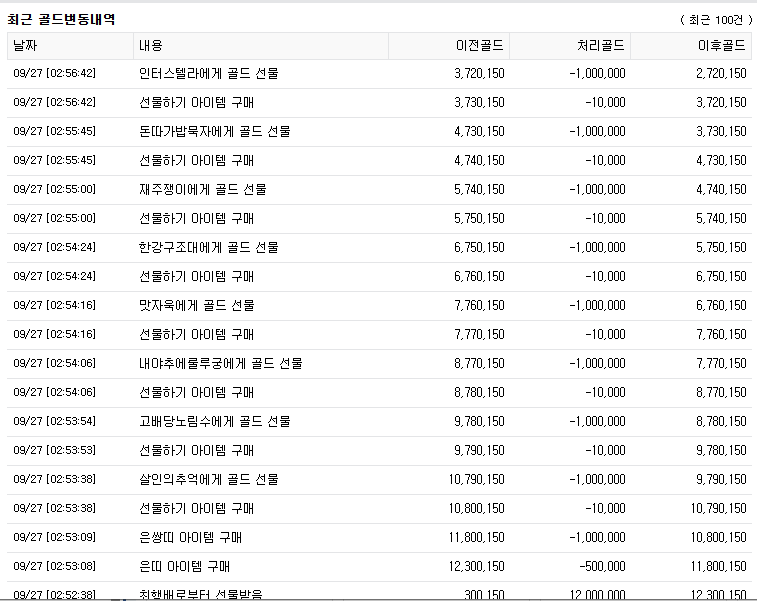Click the 은띠 아이템 구매 entry
This screenshot has width=757, height=601.
pos(185,566)
